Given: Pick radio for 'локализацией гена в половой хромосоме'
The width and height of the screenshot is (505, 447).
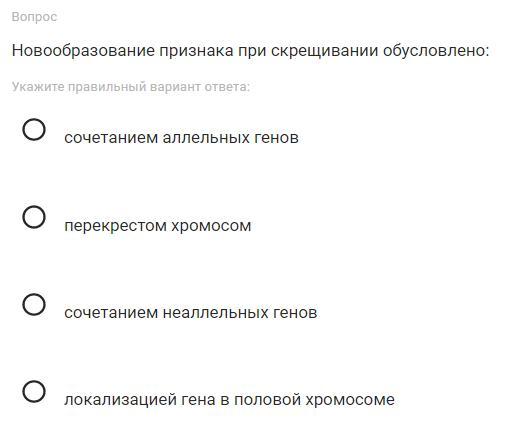Looking at the screenshot, I should pos(34,391).
